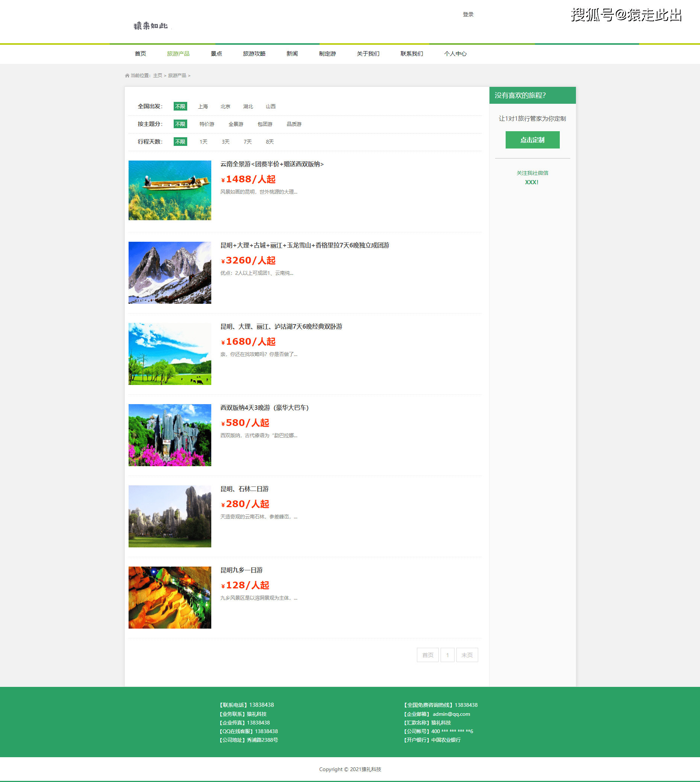
Task: Go to page 1 in pagination
Action: [447, 655]
